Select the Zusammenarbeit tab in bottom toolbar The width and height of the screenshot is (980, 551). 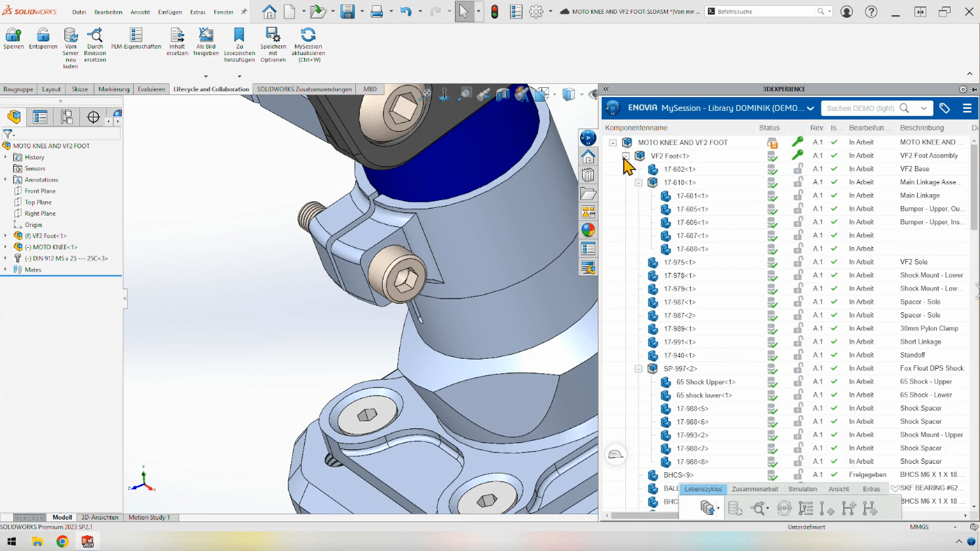(755, 489)
